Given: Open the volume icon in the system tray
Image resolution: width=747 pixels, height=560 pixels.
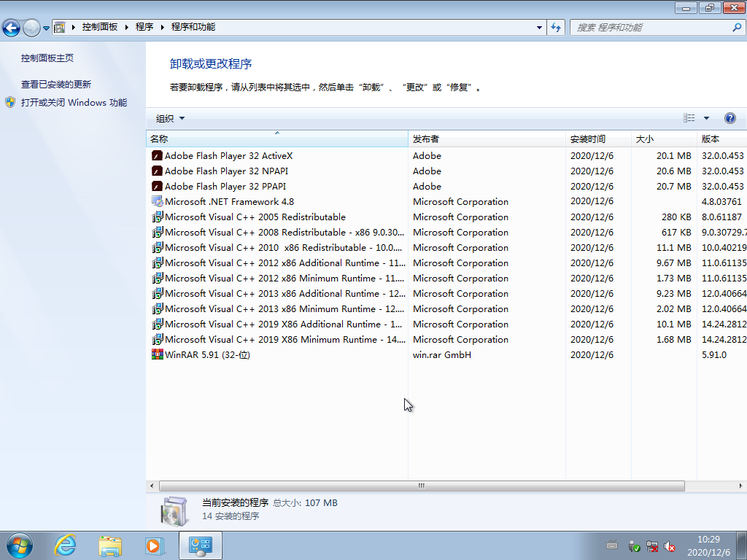Looking at the screenshot, I should point(670,545).
